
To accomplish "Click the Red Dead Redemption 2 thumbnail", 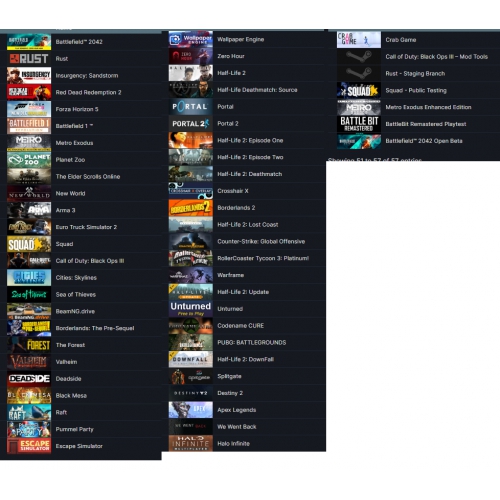I will pos(29,92).
